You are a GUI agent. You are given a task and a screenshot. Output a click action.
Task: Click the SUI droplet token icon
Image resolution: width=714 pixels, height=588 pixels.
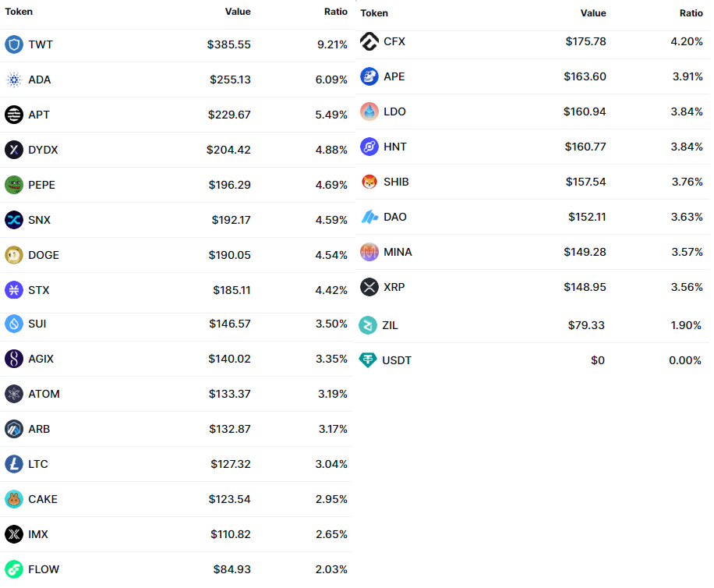pyautogui.click(x=14, y=323)
